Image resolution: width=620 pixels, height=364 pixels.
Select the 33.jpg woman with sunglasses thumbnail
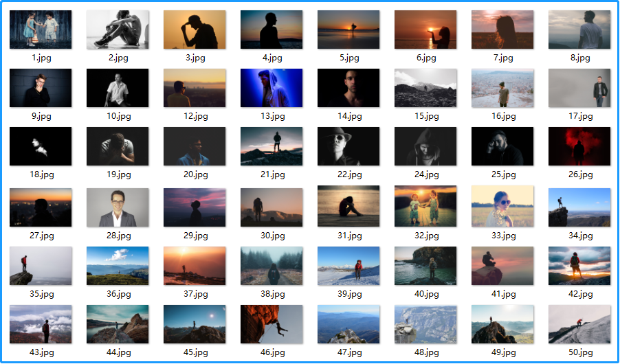point(502,206)
